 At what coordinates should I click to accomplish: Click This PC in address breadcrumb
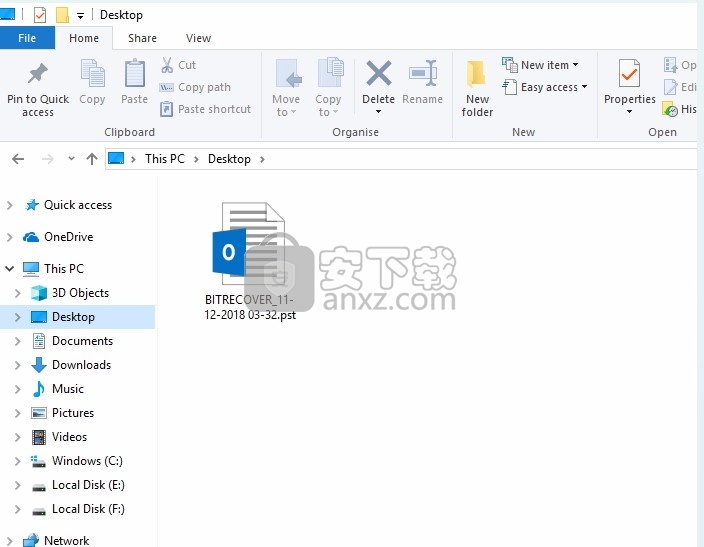pos(165,159)
